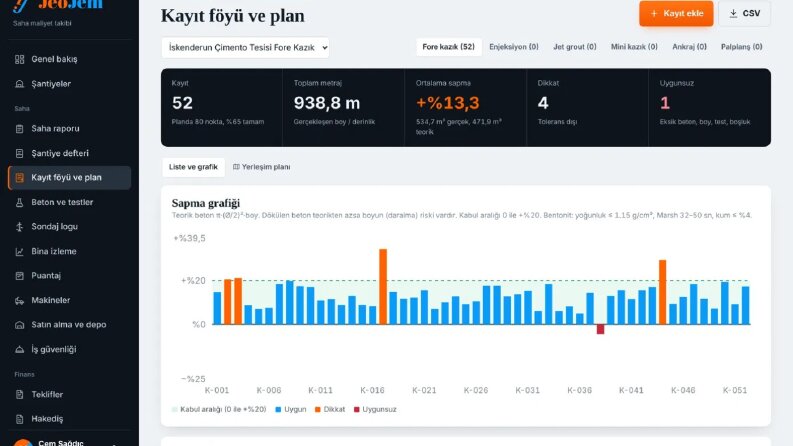Click the CSV download arrow icon
Viewport: 793px width, 446px height.
(x=733, y=14)
